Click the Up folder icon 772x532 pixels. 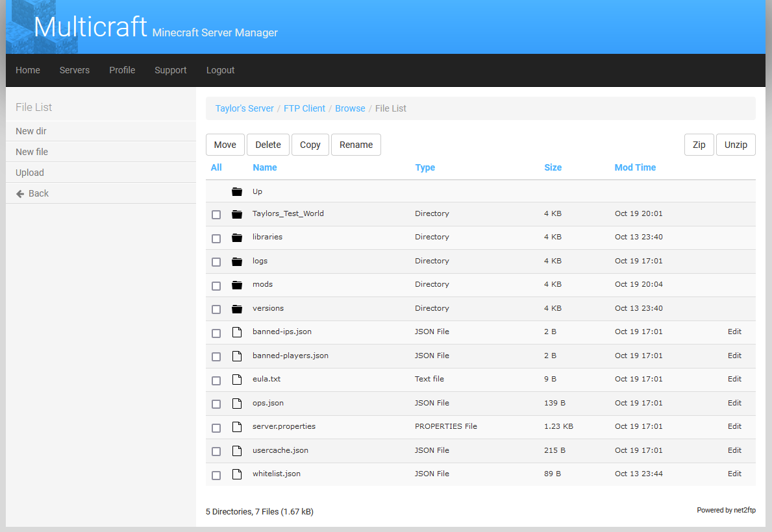236,191
